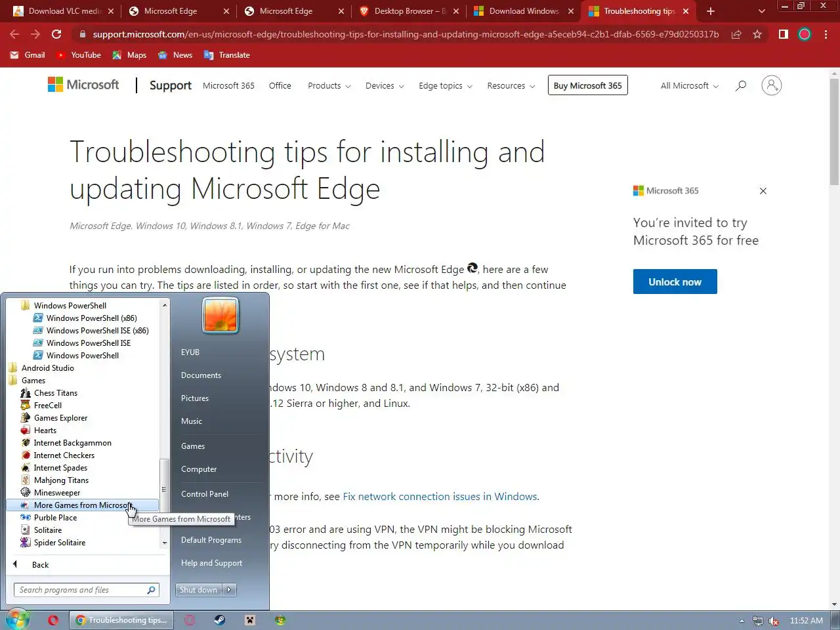This screenshot has height=630, width=840.
Task: Launch Hearts game
Action: click(45, 430)
